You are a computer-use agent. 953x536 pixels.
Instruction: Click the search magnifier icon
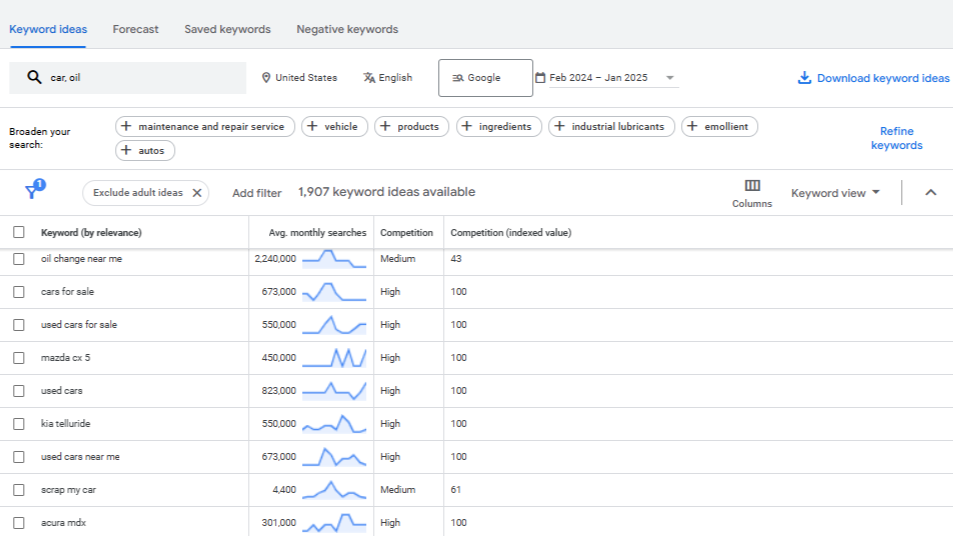click(34, 77)
